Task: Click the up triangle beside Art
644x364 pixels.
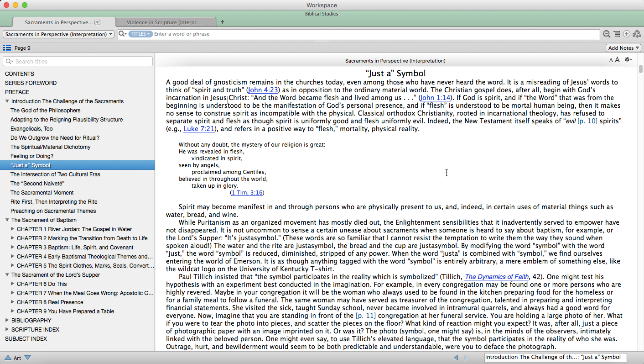Action: tap(8, 358)
